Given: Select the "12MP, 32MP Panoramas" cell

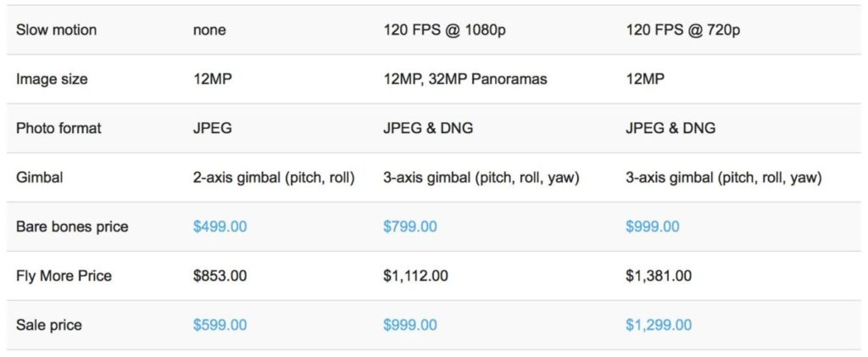Looking at the screenshot, I should (x=465, y=79).
